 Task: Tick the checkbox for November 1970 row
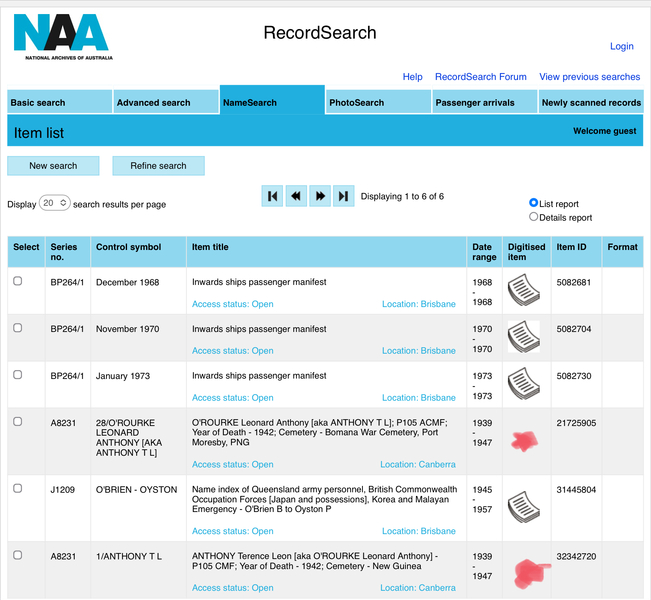click(17, 328)
